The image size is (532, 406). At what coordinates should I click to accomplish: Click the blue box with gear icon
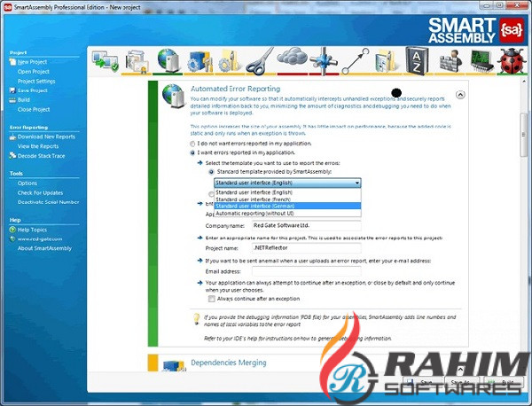[199, 61]
